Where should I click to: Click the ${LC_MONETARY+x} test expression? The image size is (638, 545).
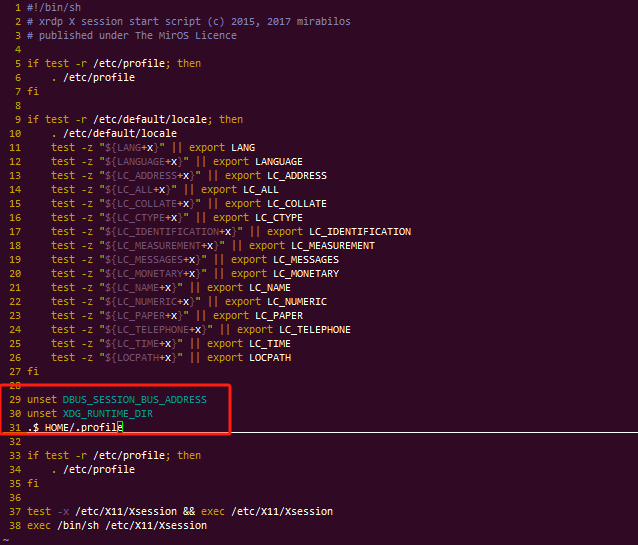pos(154,273)
